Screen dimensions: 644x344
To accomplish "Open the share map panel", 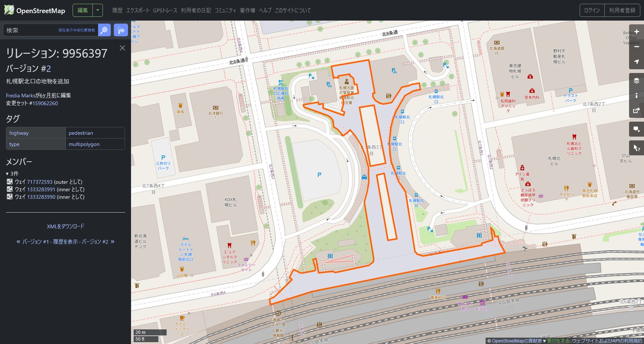I will coord(636,110).
